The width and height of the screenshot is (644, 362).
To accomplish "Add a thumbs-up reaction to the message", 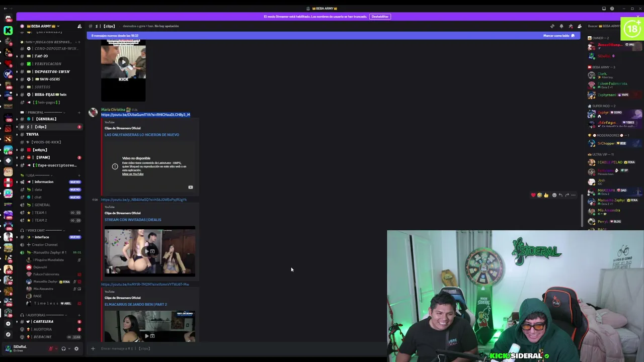I will point(546,195).
